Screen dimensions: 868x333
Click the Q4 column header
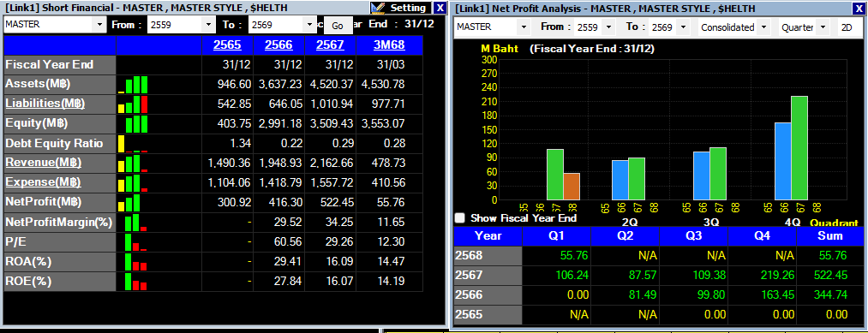coord(763,236)
